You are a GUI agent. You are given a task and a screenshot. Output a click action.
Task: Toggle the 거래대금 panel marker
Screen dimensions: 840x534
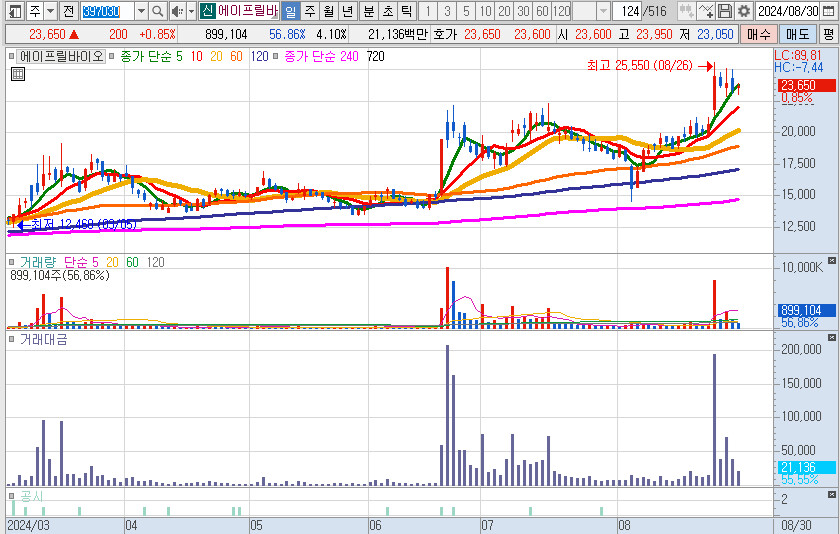pos(12,340)
